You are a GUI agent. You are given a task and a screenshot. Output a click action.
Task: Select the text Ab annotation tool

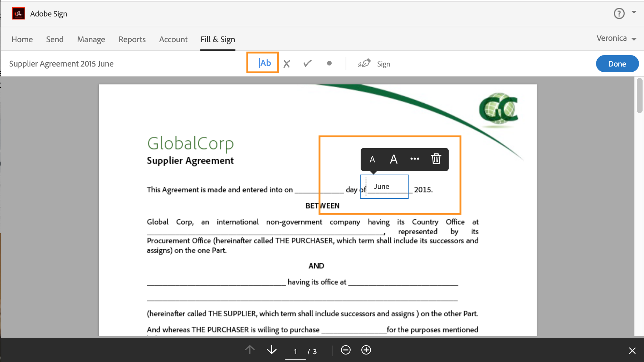point(263,63)
